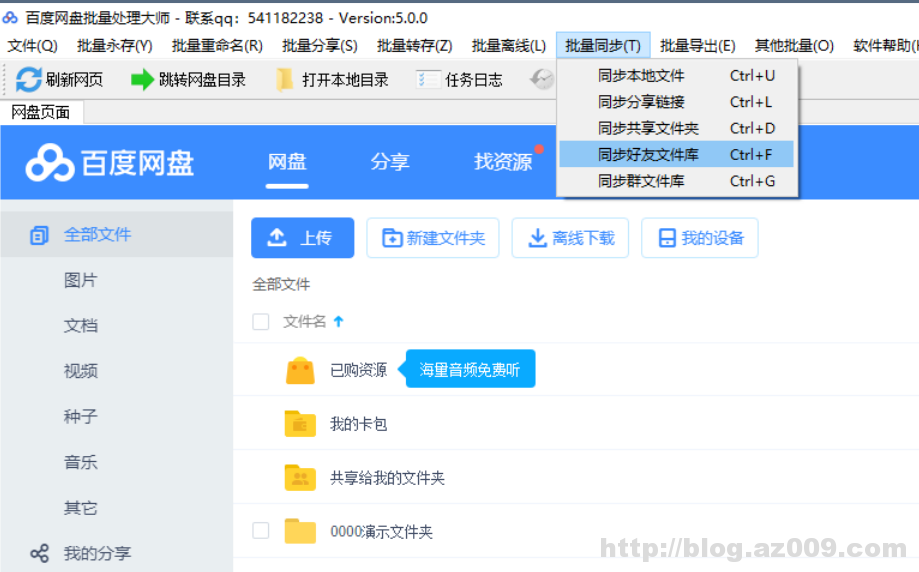Click the 新建文件夹 button
This screenshot has width=919, height=572.
pos(433,238)
